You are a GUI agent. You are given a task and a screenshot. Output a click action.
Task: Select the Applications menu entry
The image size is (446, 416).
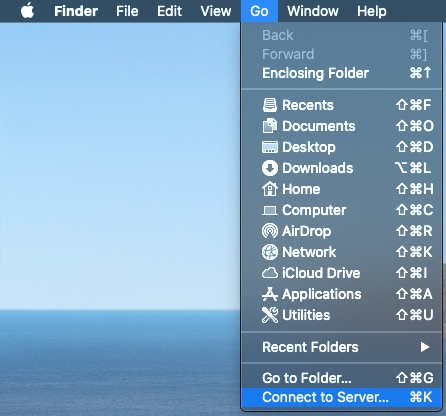click(342, 294)
